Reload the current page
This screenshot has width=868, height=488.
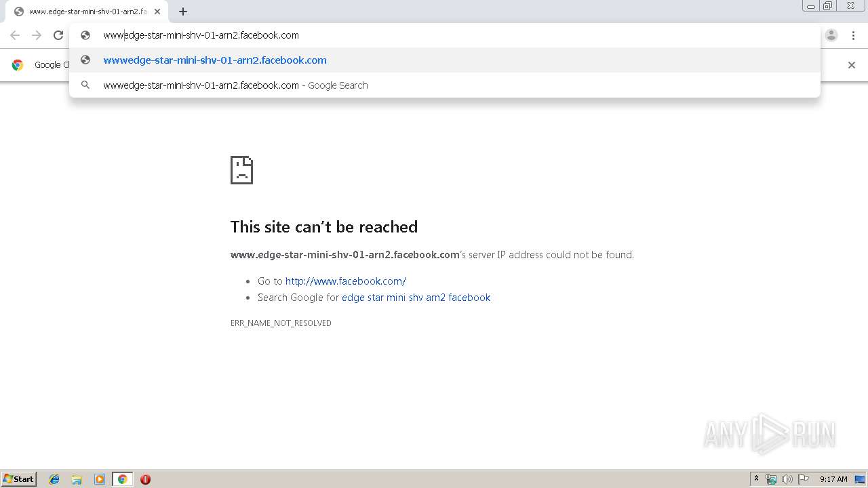click(x=58, y=35)
